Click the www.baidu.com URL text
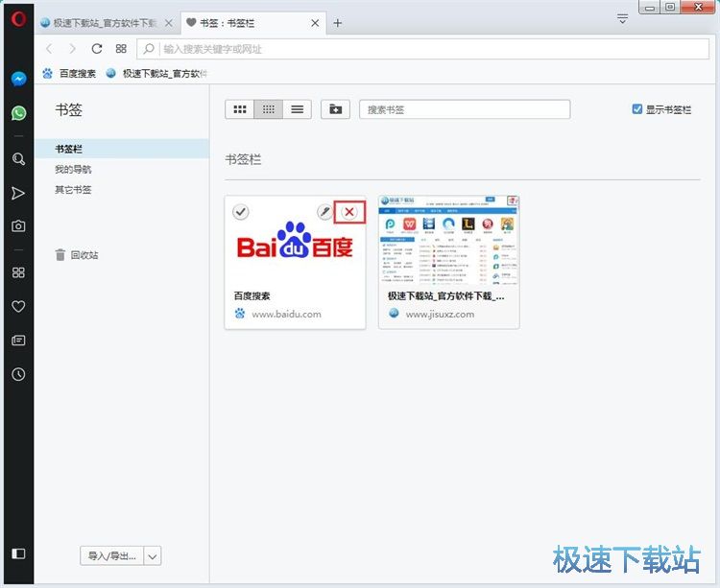This screenshot has height=588, width=720. (286, 315)
